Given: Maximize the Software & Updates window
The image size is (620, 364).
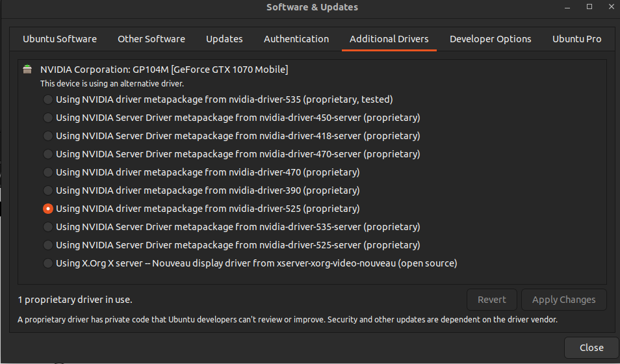Looking at the screenshot, I should [589, 6].
